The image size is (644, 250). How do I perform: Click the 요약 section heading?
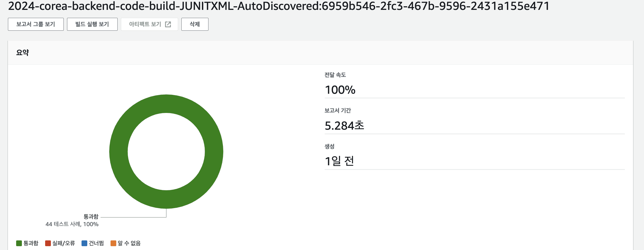tap(22, 53)
